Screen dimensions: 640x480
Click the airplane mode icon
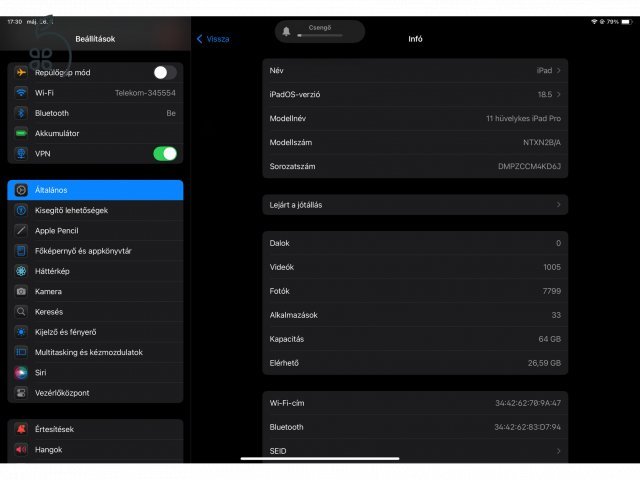[x=21, y=73]
